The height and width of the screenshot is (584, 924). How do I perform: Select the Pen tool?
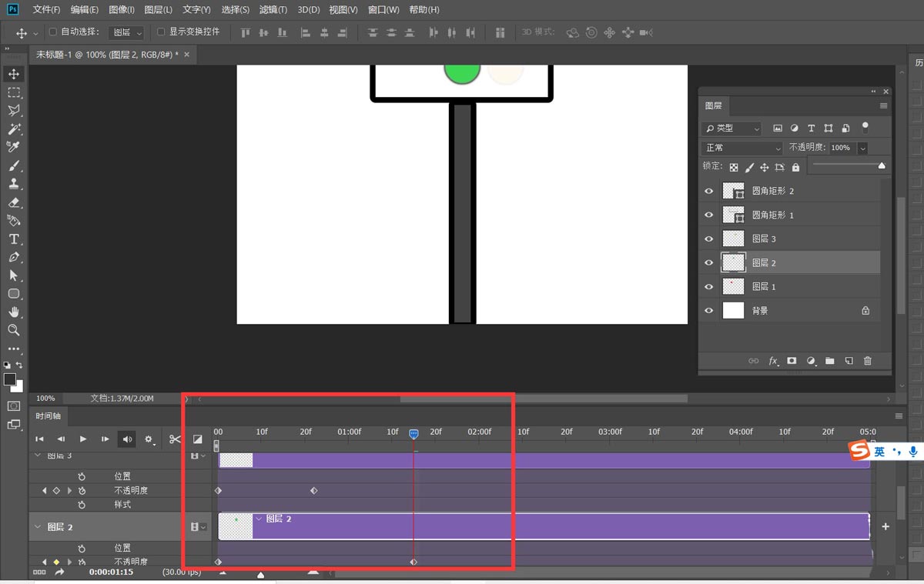(x=14, y=257)
